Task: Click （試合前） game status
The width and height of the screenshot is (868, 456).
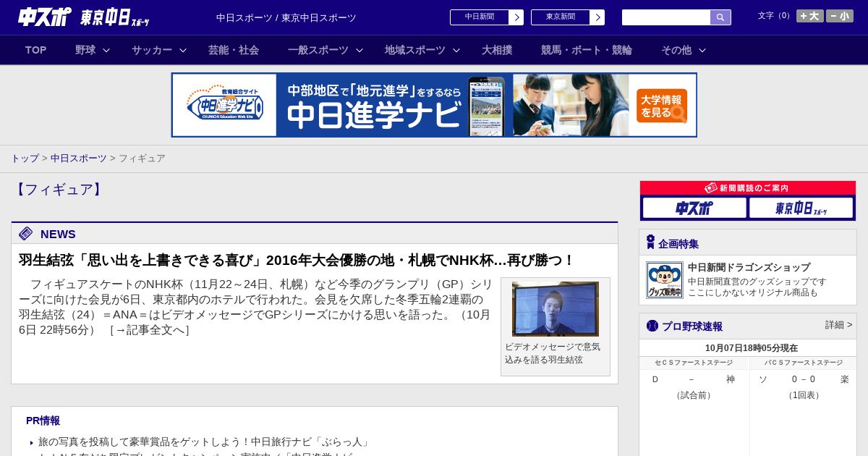Action: click(x=694, y=395)
